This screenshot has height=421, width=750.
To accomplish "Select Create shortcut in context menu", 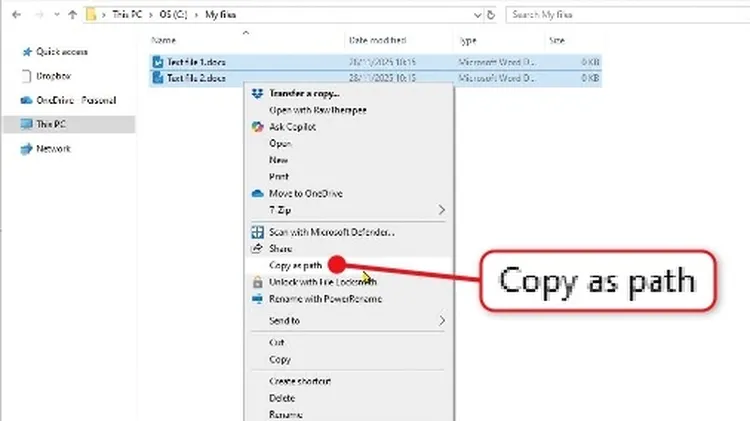I will coord(300,381).
